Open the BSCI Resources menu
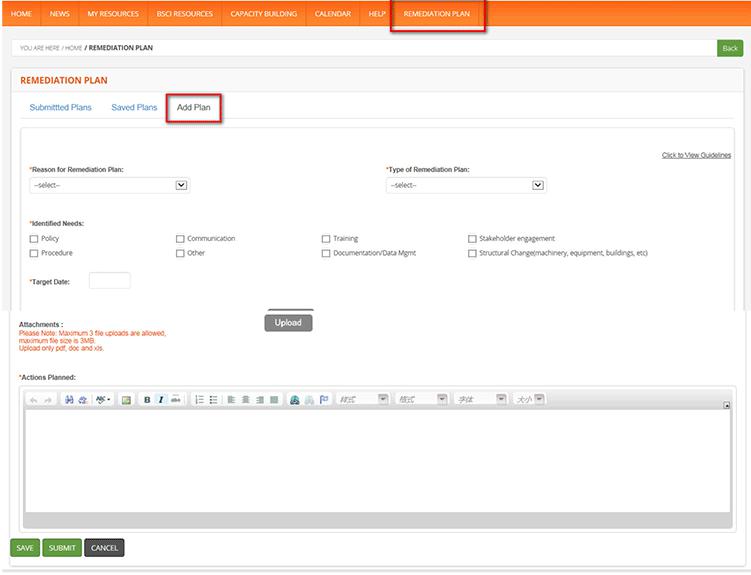751x575 pixels. [185, 14]
